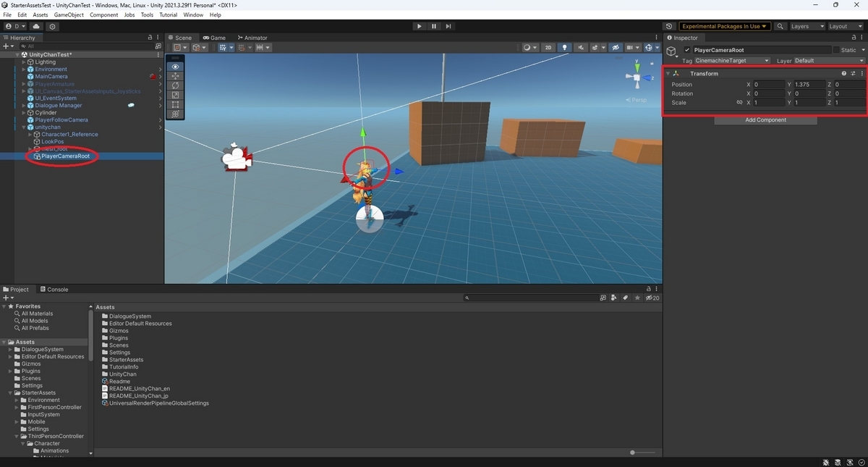The height and width of the screenshot is (467, 868).
Task: Toggle scene audio icon in Scene toolbar
Action: 581,48
